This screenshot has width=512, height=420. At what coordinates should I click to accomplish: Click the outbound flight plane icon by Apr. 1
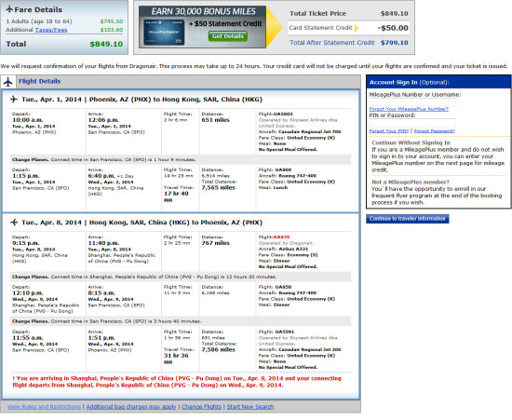(x=14, y=99)
